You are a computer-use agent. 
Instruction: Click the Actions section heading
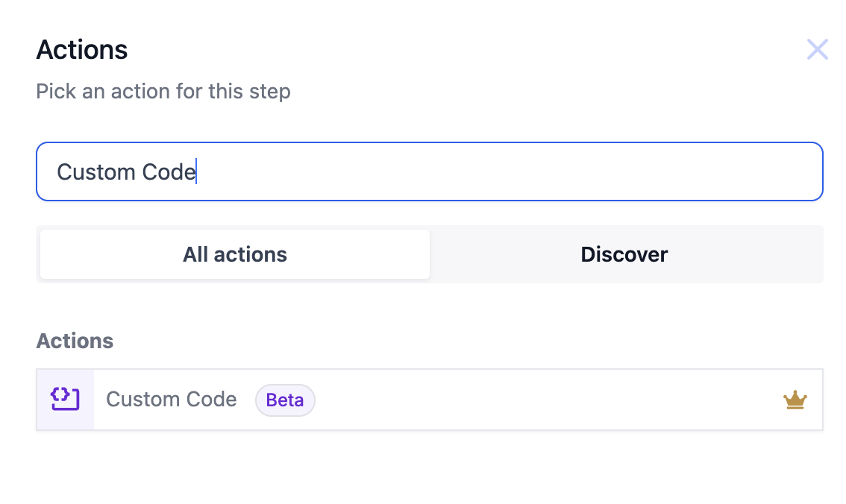75,341
